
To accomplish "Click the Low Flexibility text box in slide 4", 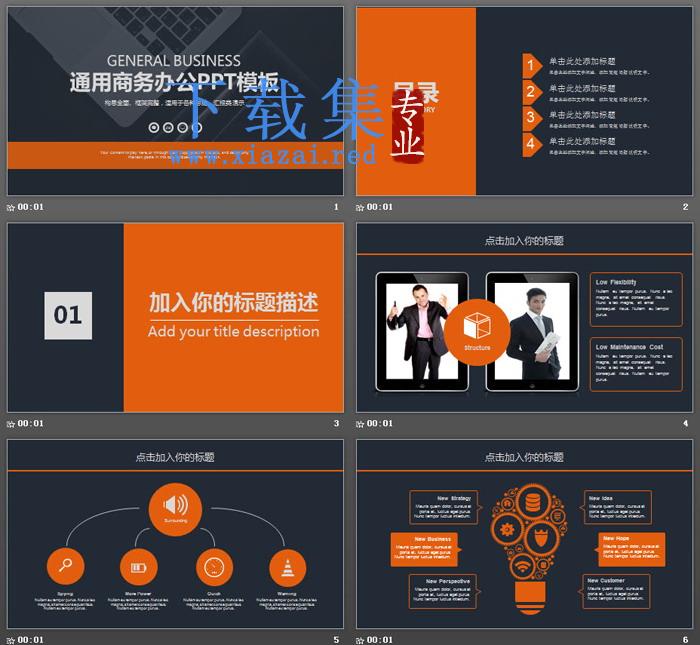I will point(636,299).
